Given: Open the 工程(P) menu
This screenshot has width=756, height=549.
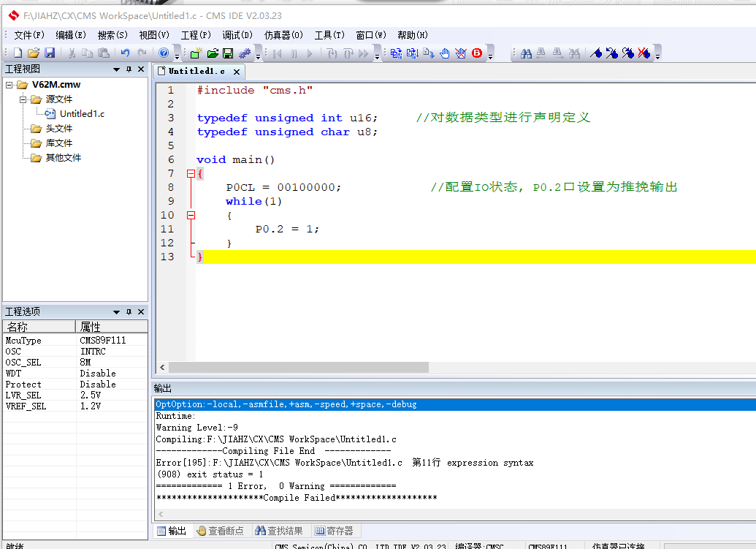Looking at the screenshot, I should point(196,35).
